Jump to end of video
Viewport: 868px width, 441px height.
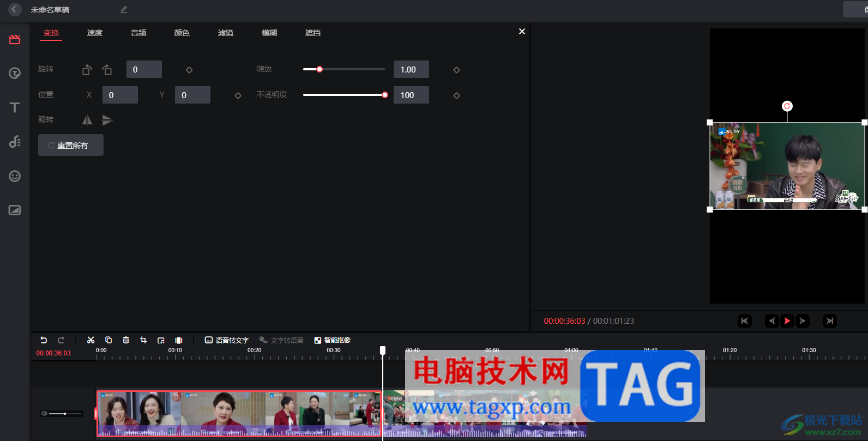pyautogui.click(x=830, y=321)
